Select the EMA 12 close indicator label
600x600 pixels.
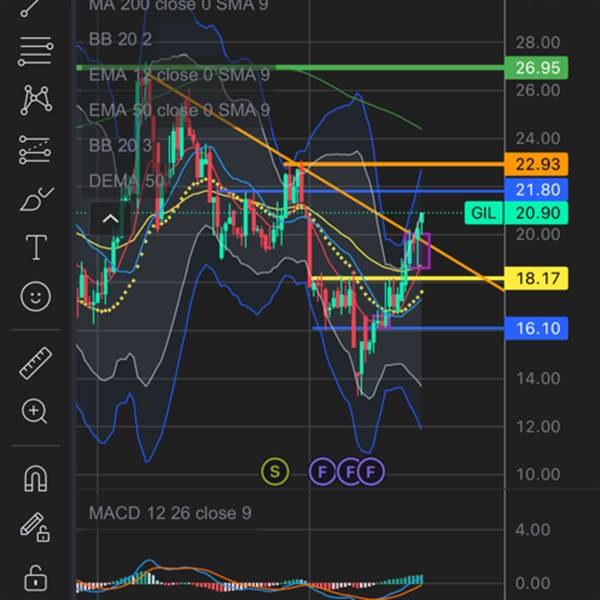tap(179, 75)
